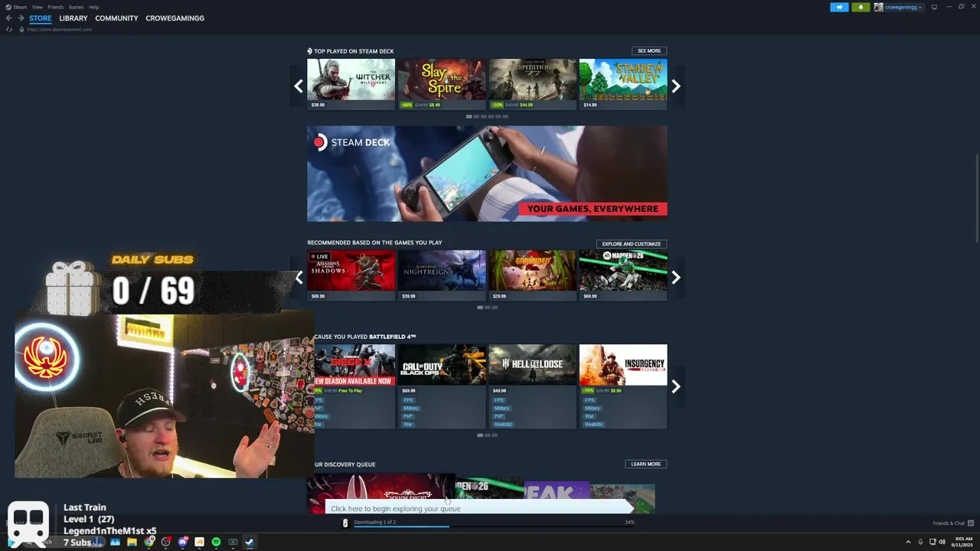Open Elden Ring Nightreign capsule
980x551 pixels.
[442, 275]
